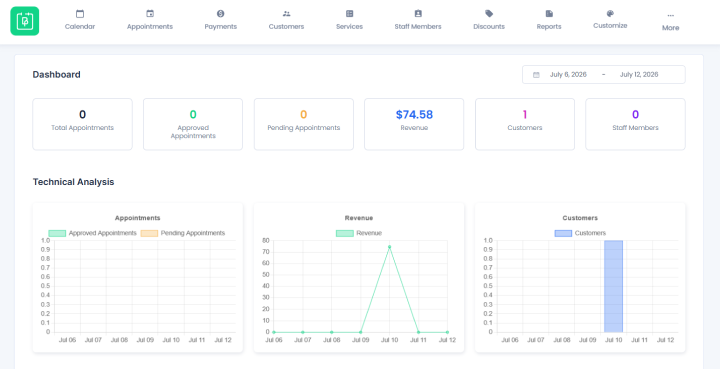Click the Jul 11 revenue data point
720x369 pixels.
pyautogui.click(x=418, y=332)
